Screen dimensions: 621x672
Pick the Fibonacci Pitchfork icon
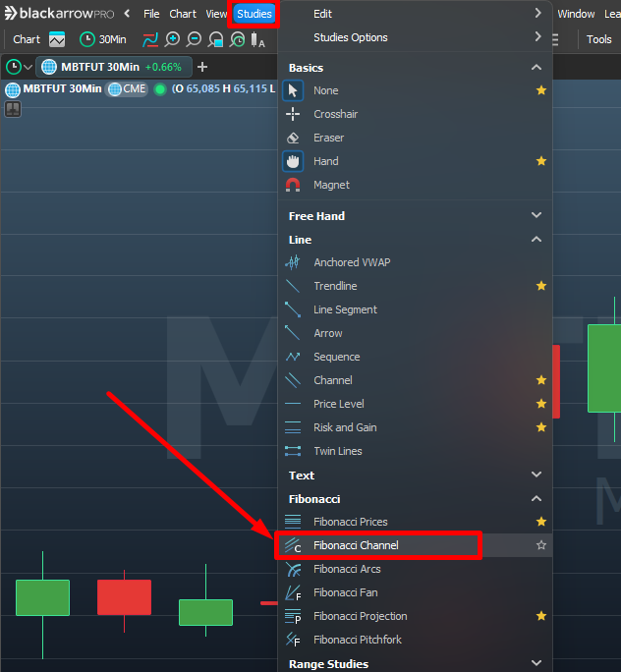pyautogui.click(x=293, y=640)
